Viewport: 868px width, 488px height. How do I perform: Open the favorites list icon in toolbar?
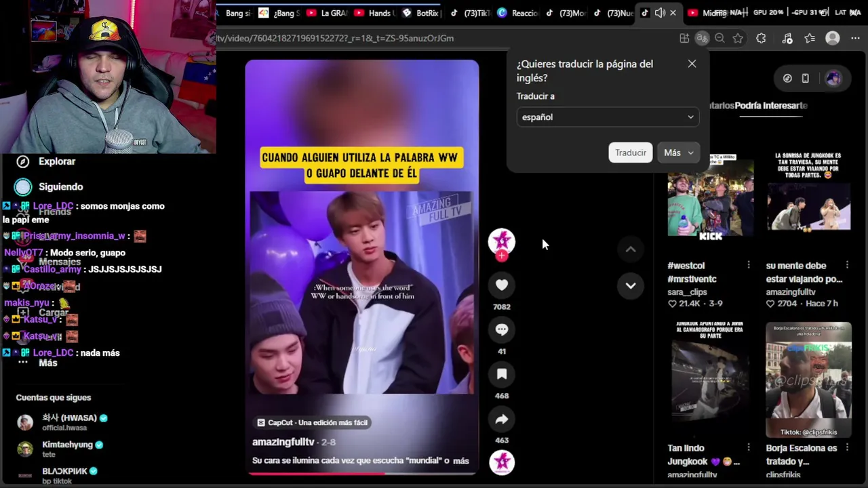click(810, 39)
